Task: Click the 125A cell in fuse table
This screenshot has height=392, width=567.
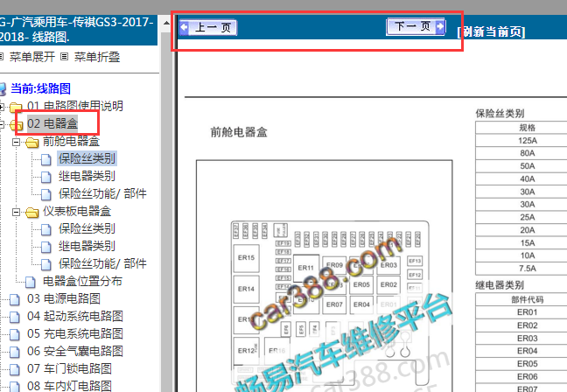Action: pos(528,140)
